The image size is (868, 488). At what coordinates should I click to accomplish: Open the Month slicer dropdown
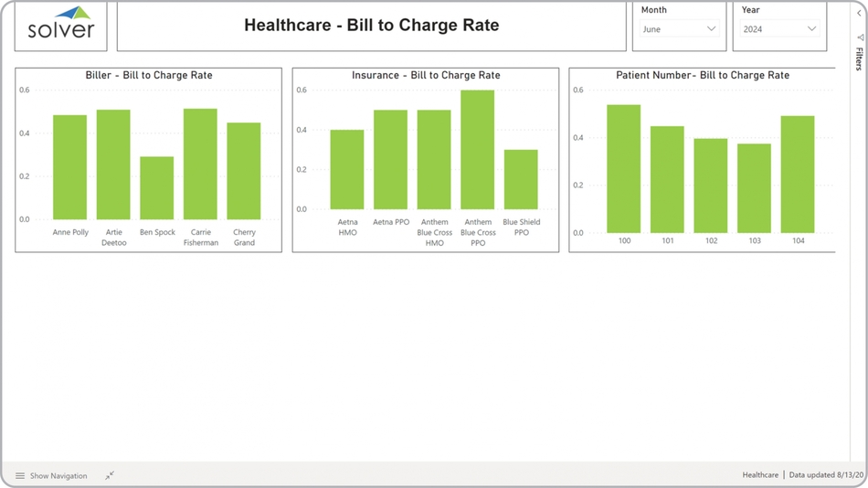711,29
